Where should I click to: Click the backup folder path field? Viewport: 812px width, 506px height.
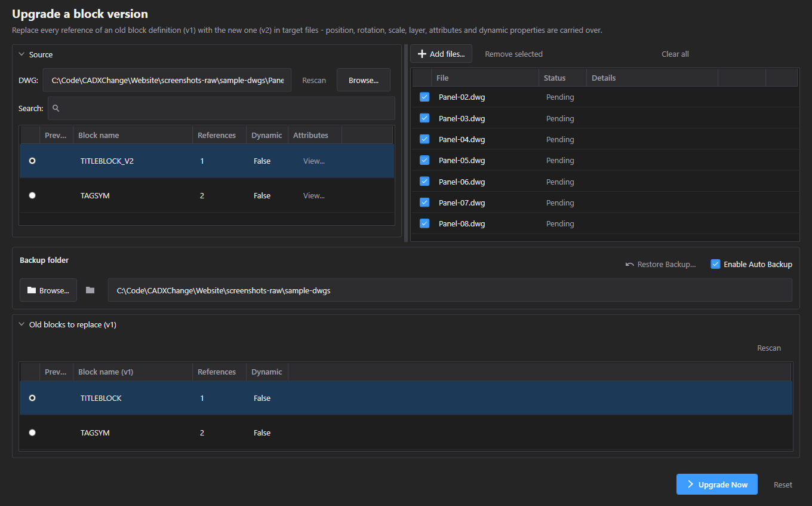coord(450,290)
